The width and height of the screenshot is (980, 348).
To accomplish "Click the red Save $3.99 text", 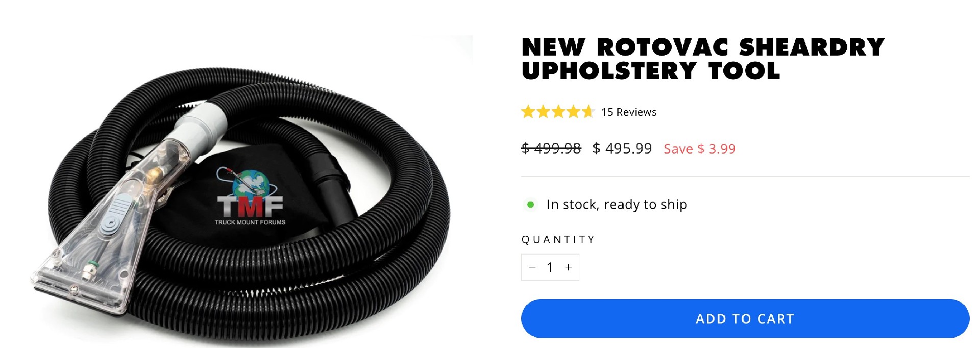I will pos(700,149).
